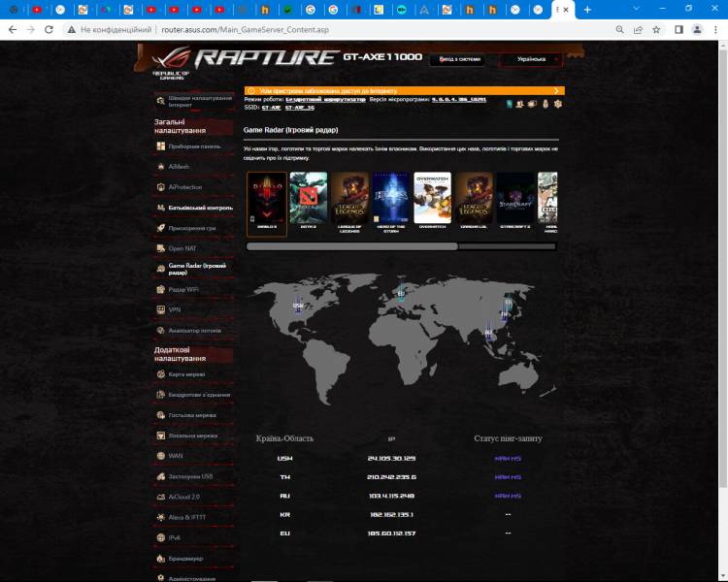Click the USB device status icon
This screenshot has width=728, height=582.
(x=546, y=104)
